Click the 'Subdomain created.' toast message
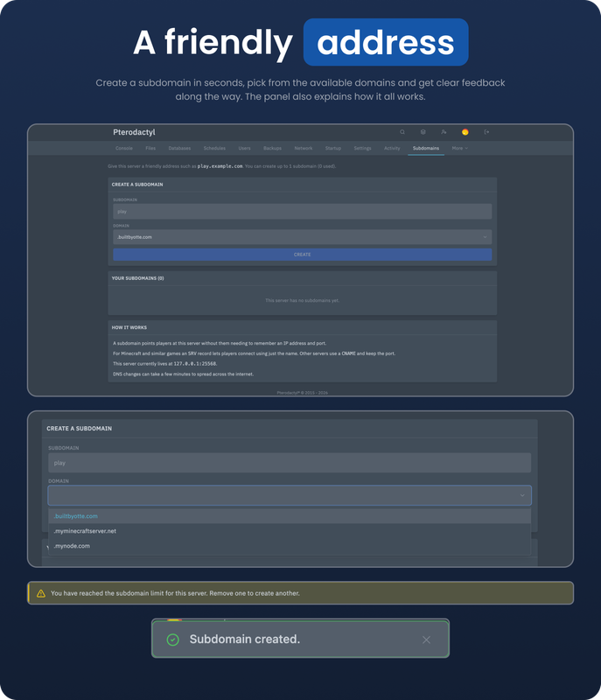Viewport: 601px width, 700px height. 244,640
